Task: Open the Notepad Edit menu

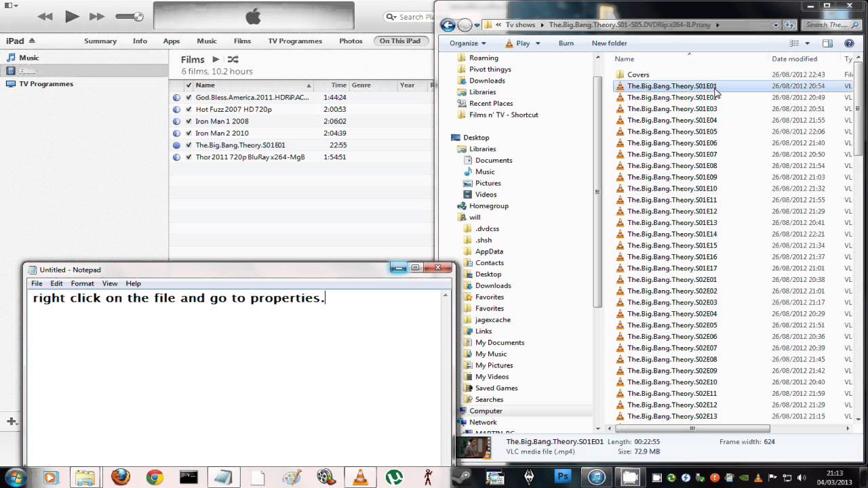Action: click(x=56, y=283)
